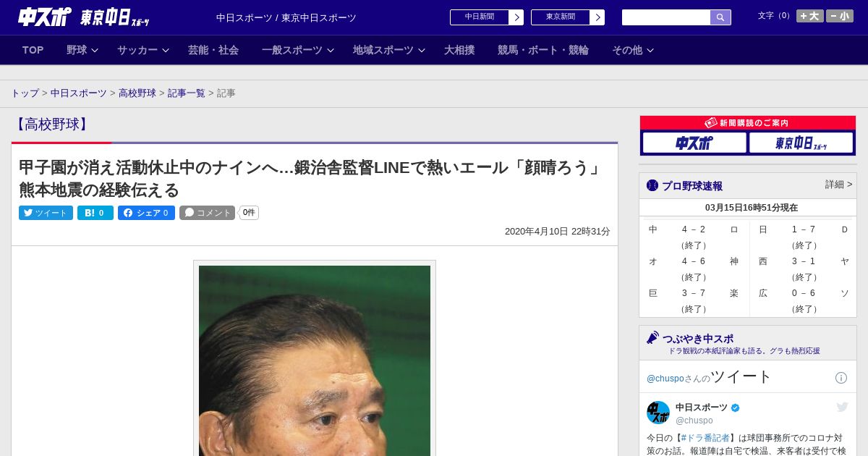Click the baseball icon beside プロ野球速報

[652, 186]
